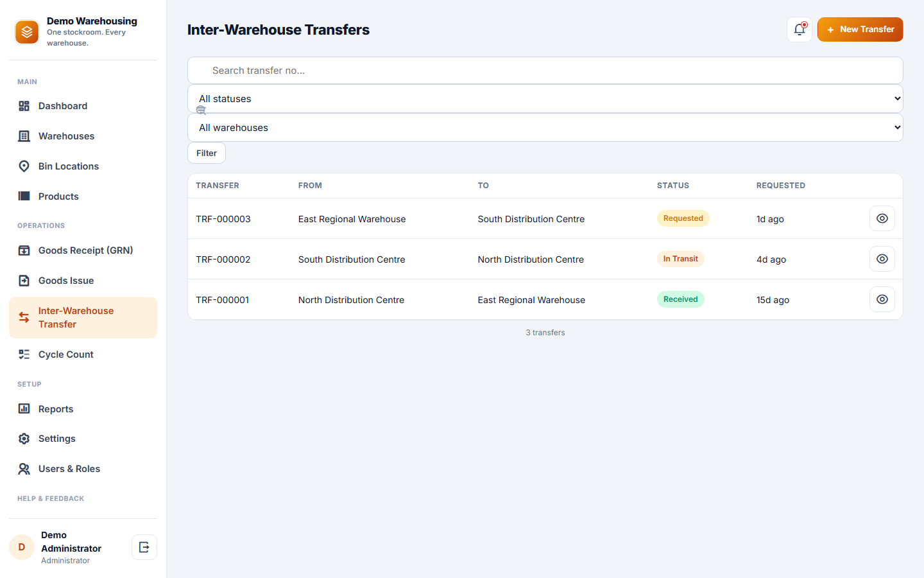This screenshot has width=924, height=578.
Task: Open Reports menu item
Action: point(83,409)
